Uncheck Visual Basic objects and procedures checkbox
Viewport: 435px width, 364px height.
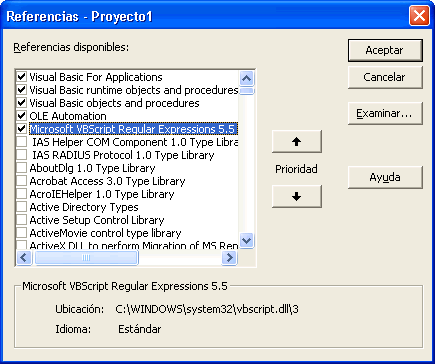point(22,103)
